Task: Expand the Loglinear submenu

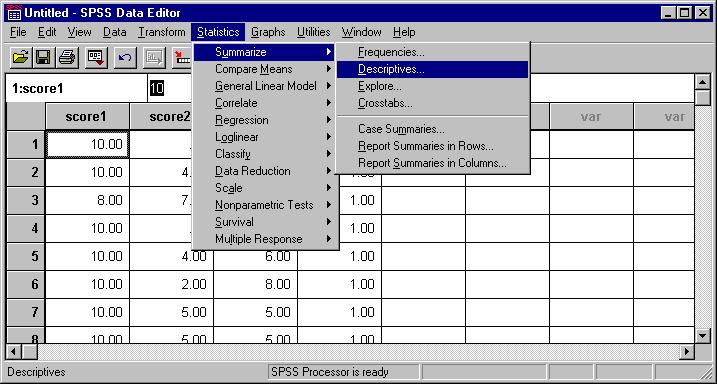Action: [x=264, y=137]
